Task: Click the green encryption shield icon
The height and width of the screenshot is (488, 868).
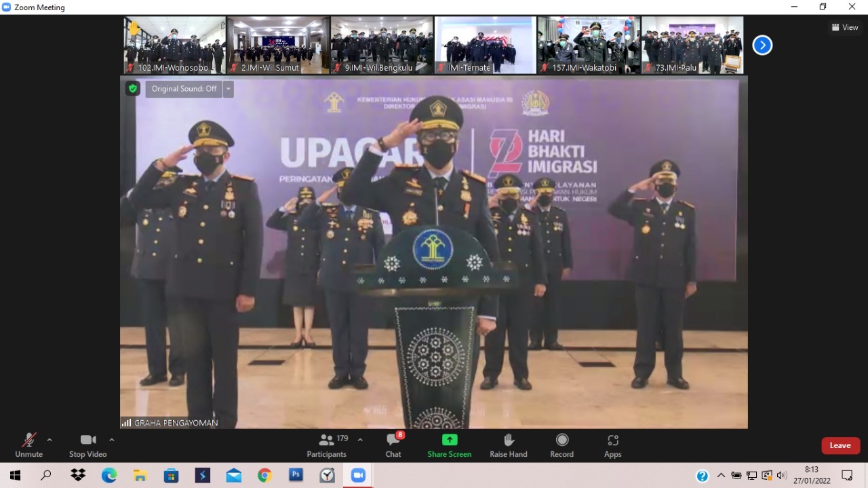Action: 133,89
